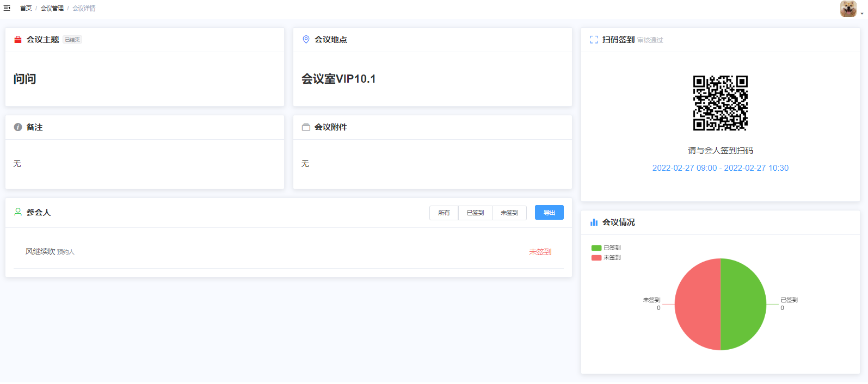Toggle the green 已签到 legend swatch
Image resolution: width=868 pixels, height=384 pixels.
(x=596, y=248)
